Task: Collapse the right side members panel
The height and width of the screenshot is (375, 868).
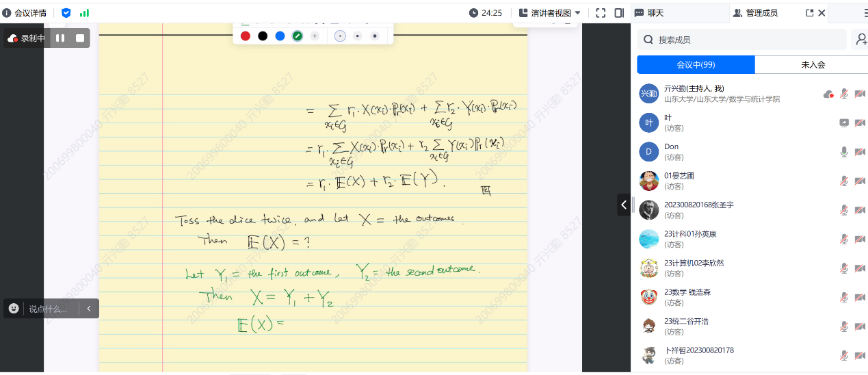Action: click(624, 204)
